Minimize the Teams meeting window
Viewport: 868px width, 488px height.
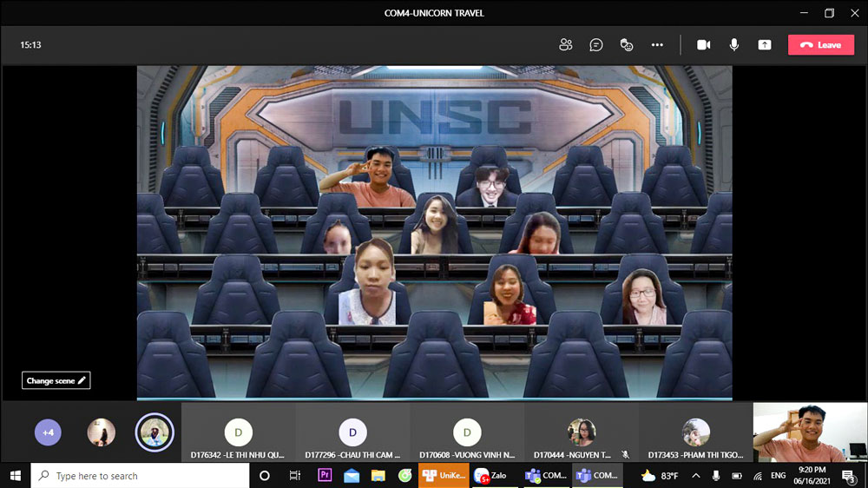coord(804,13)
